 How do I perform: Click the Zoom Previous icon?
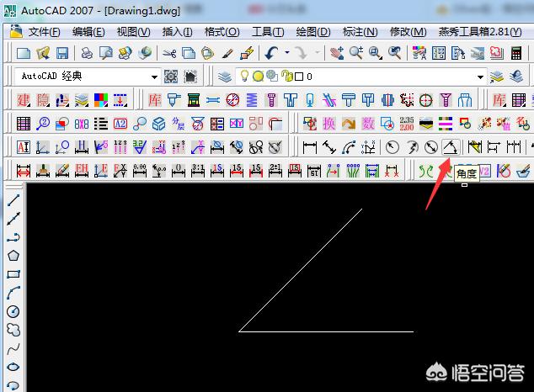395,53
